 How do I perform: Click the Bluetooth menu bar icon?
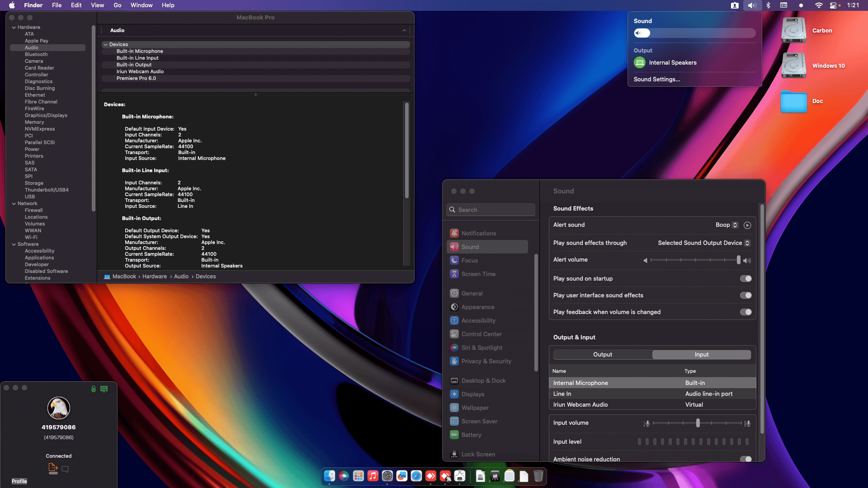coord(768,5)
